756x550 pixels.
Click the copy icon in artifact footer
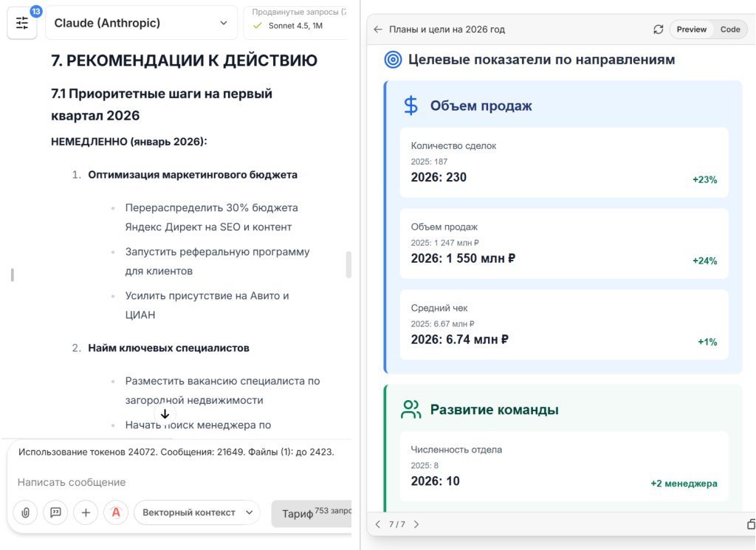point(750,524)
